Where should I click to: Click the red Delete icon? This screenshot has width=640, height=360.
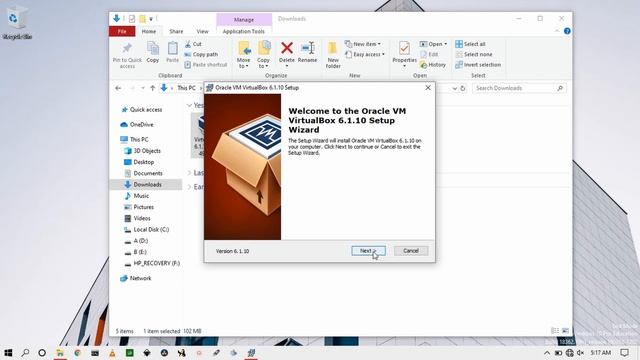(287, 48)
